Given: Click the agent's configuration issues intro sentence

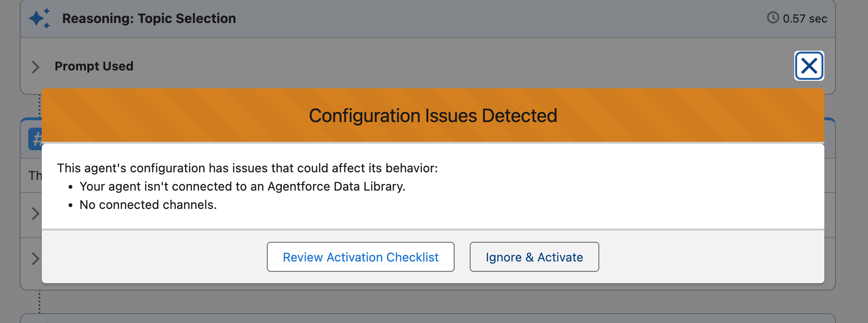Looking at the screenshot, I should coord(247,168).
